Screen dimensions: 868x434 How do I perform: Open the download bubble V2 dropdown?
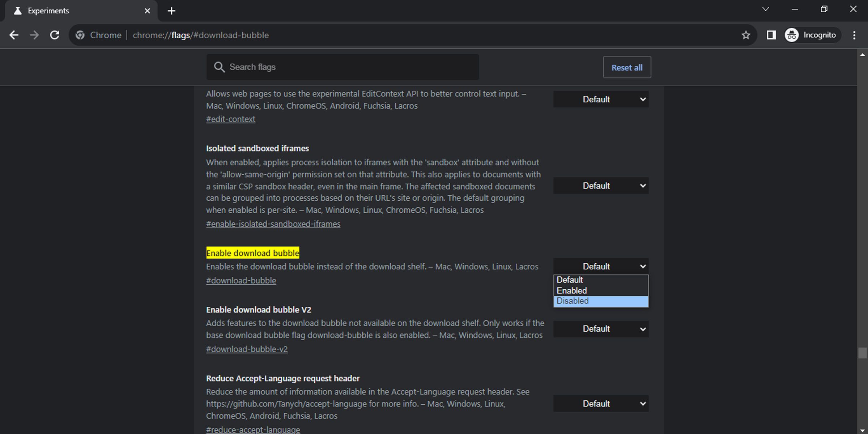coord(600,329)
